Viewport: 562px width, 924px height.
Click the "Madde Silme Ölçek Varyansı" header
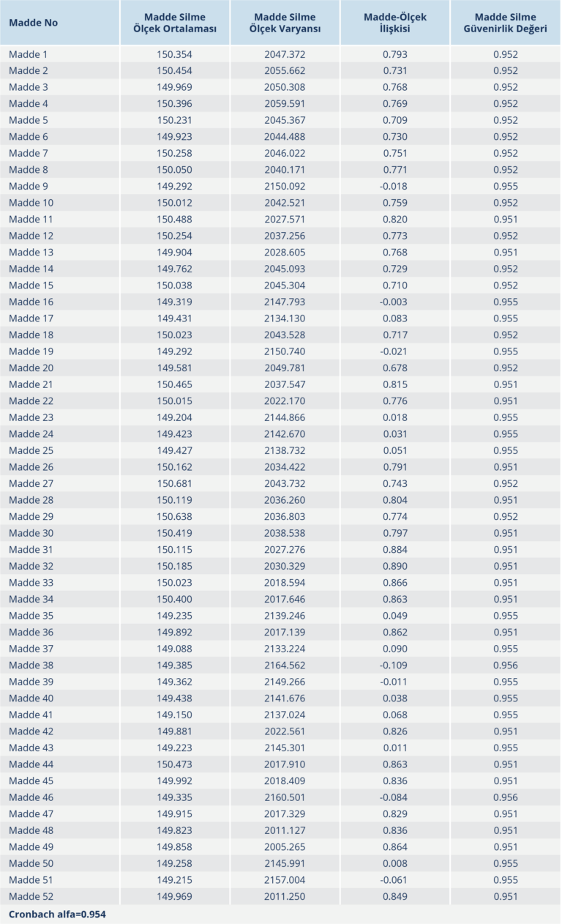tap(286, 23)
